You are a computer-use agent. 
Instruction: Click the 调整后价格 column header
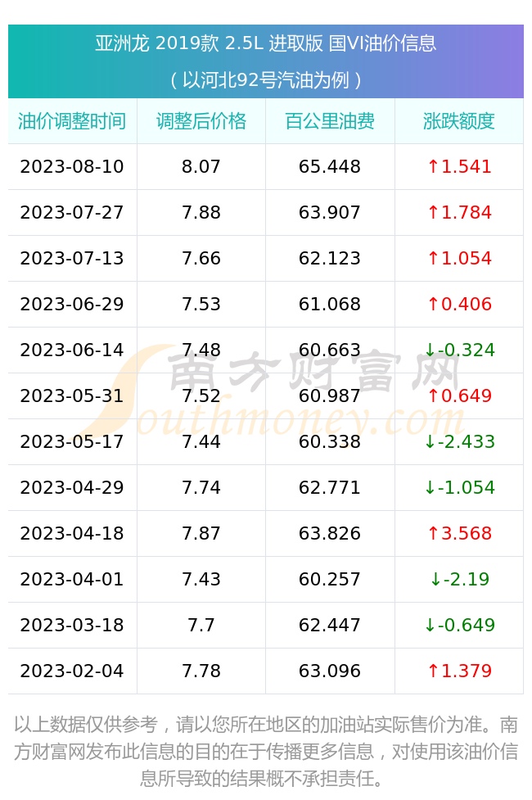201,121
